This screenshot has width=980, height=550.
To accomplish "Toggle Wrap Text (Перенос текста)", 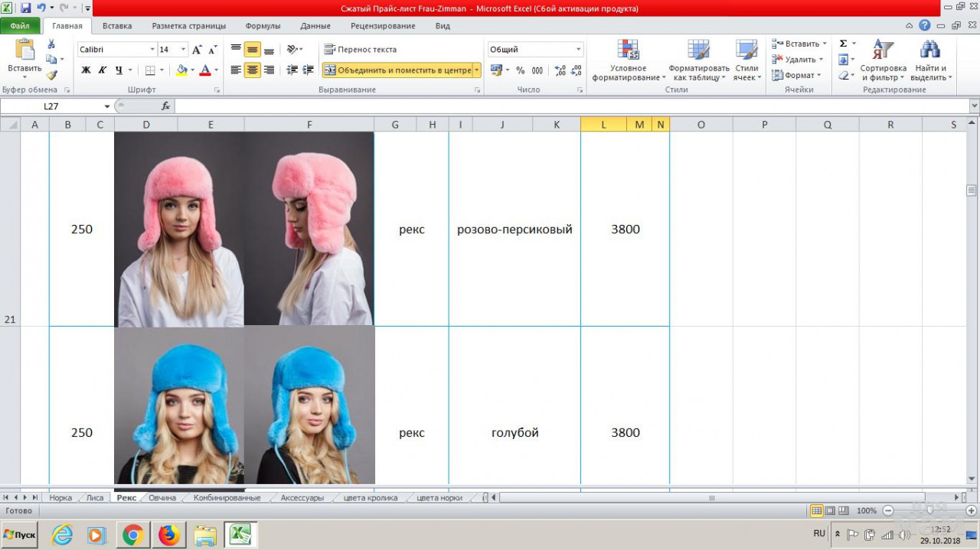I will pyautogui.click(x=361, y=50).
